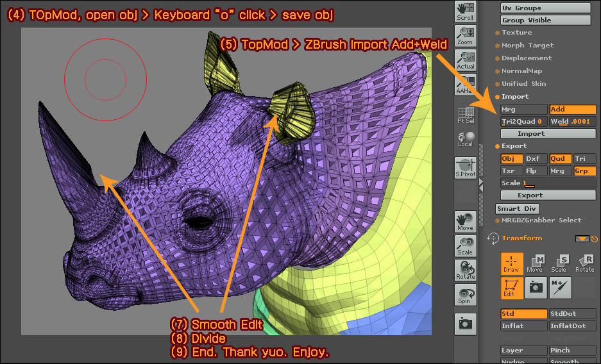The height and width of the screenshot is (364, 601).
Task: Select the Scroll canvas tool
Action: (465, 12)
